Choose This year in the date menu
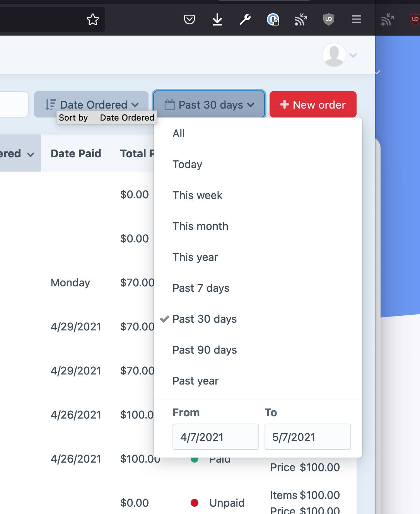The height and width of the screenshot is (514, 420). click(258, 257)
